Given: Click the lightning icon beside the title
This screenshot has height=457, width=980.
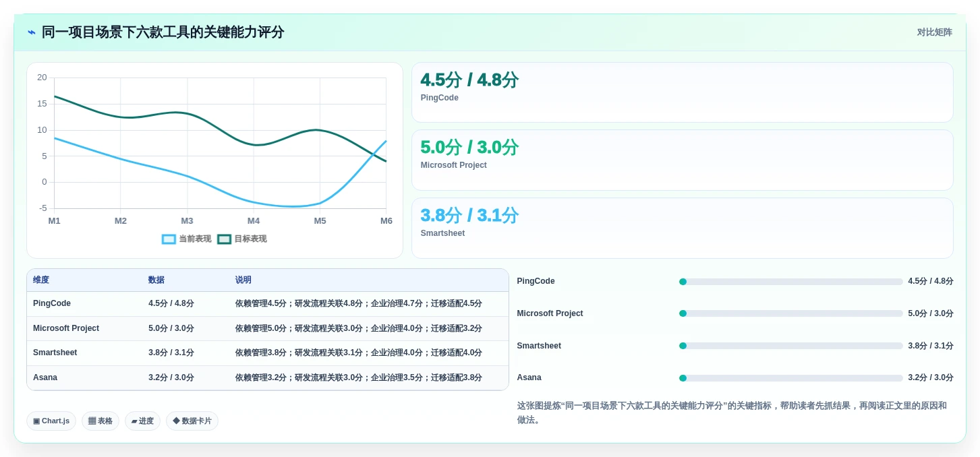Looking at the screenshot, I should click(31, 32).
